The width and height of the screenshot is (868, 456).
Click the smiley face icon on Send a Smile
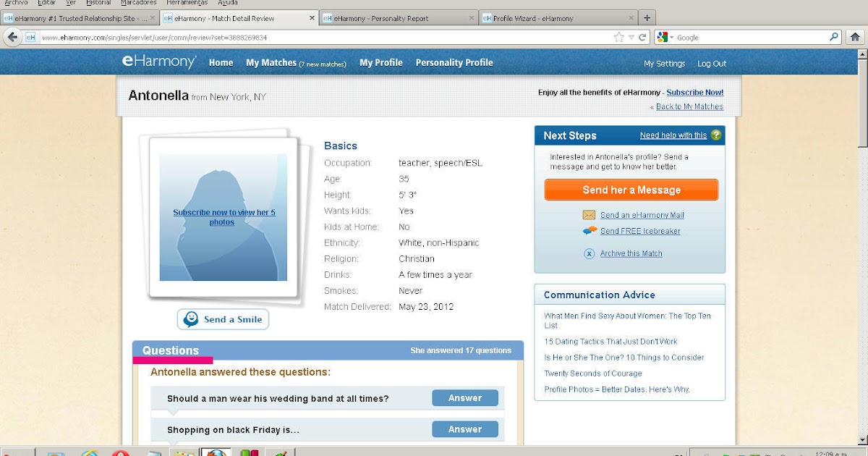(x=191, y=319)
